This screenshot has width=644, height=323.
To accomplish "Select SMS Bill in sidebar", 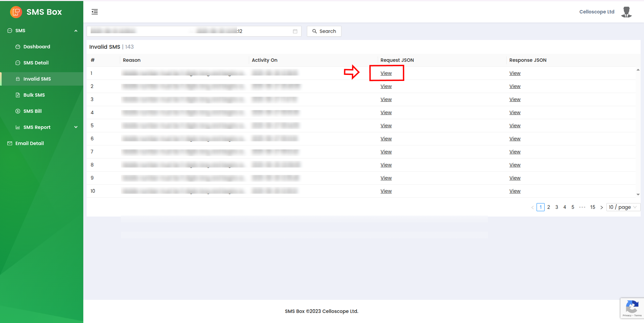I will [x=33, y=111].
